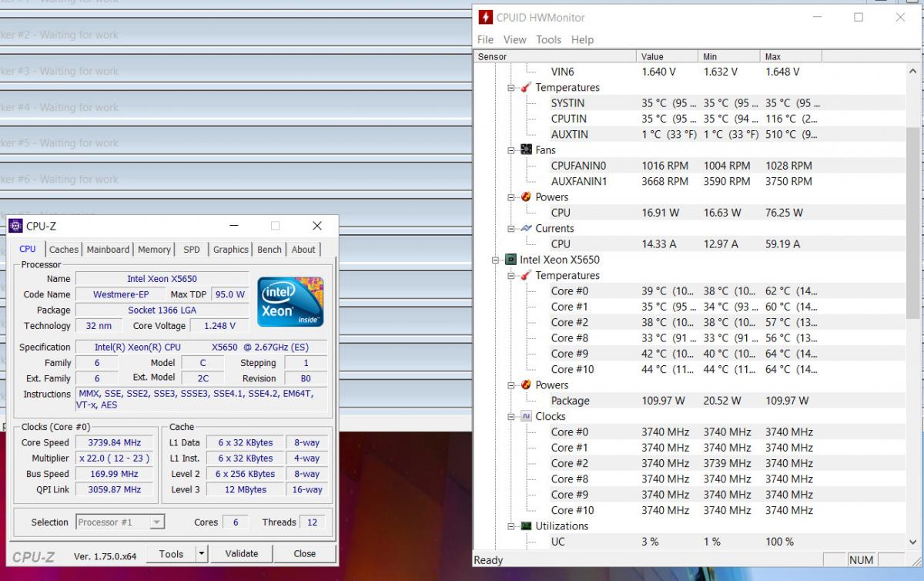Click the upper Powers flame icon
Image resolution: width=924 pixels, height=581 pixels.
pyautogui.click(x=525, y=197)
